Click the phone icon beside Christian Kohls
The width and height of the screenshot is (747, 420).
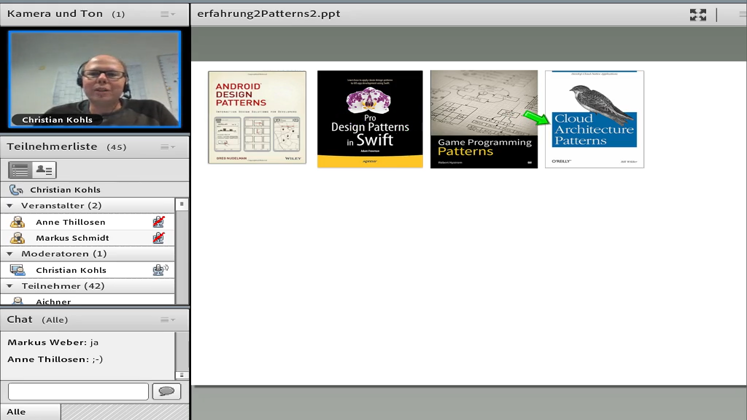pos(16,190)
